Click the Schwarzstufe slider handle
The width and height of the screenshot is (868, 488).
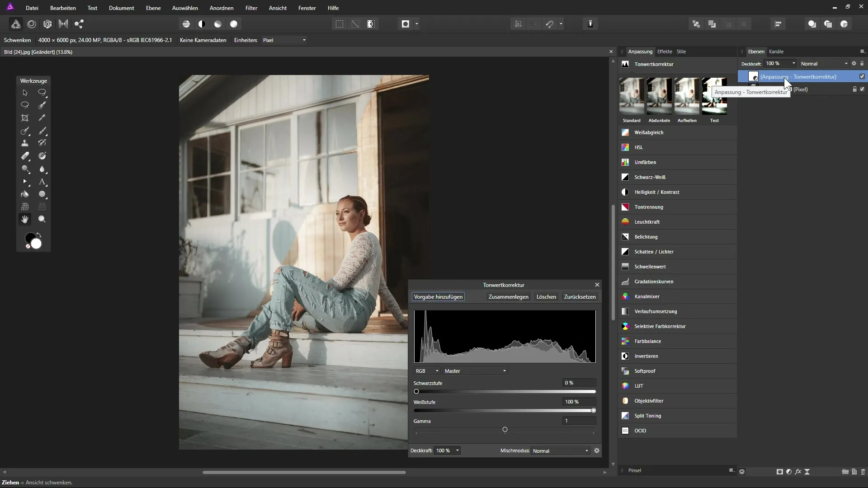pyautogui.click(x=416, y=392)
